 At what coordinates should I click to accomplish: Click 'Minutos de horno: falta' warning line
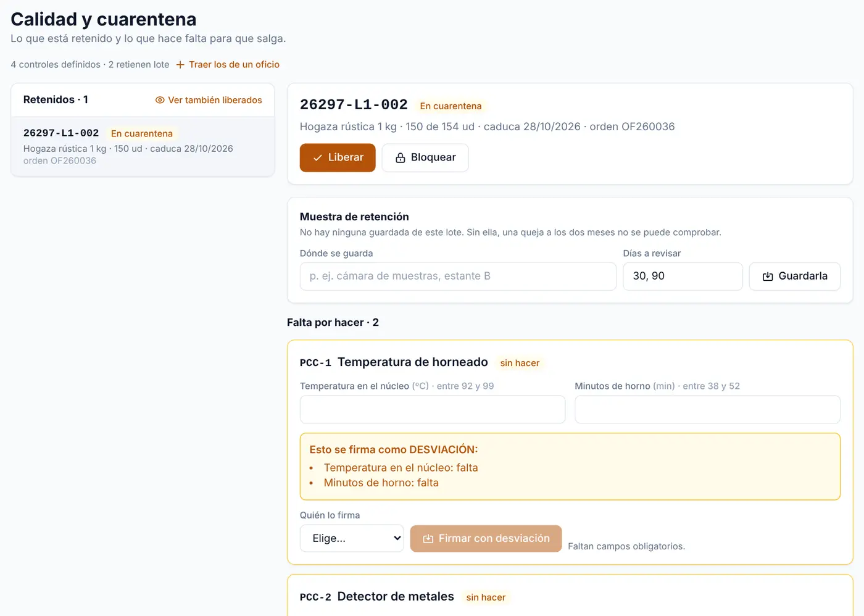[381, 483]
